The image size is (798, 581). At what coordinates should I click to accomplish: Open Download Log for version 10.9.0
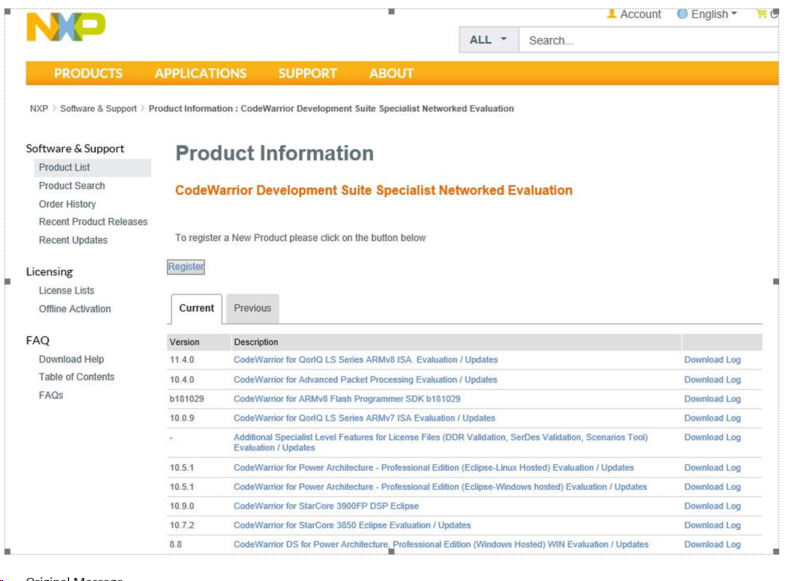click(x=712, y=506)
